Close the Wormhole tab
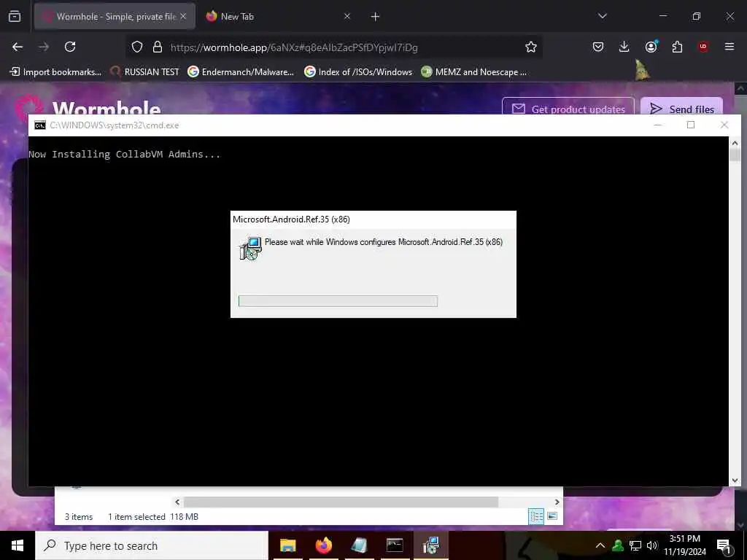Viewport: 747px width, 560px height. click(x=183, y=16)
